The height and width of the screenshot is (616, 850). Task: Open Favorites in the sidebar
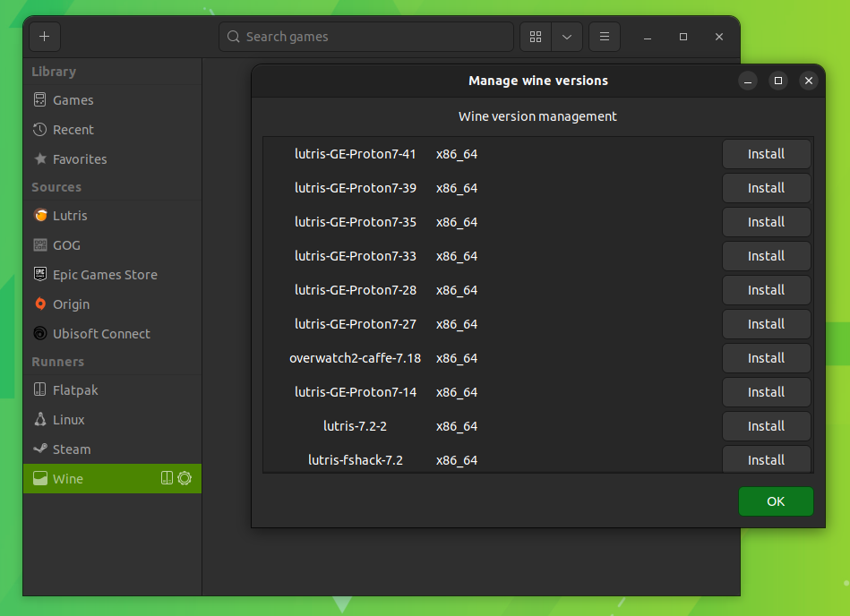click(112, 159)
